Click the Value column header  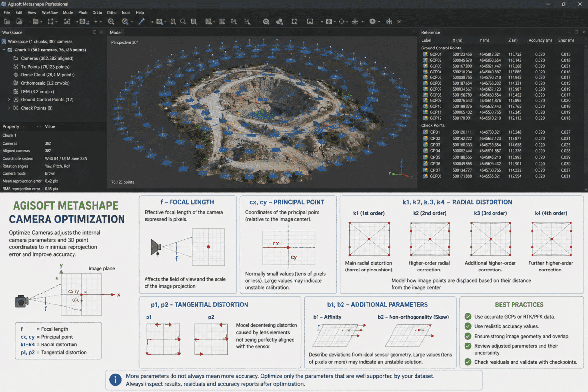[50, 126]
